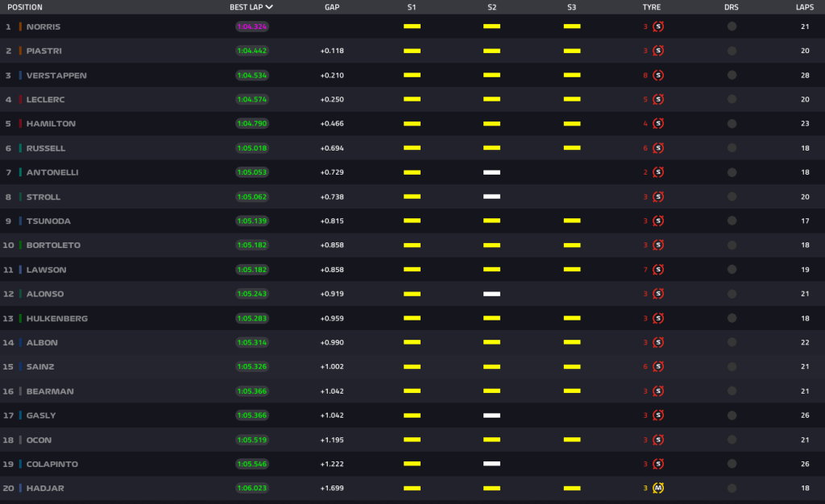Click Stroll's soft tyre icon
The height and width of the screenshot is (504, 825).
point(658,196)
